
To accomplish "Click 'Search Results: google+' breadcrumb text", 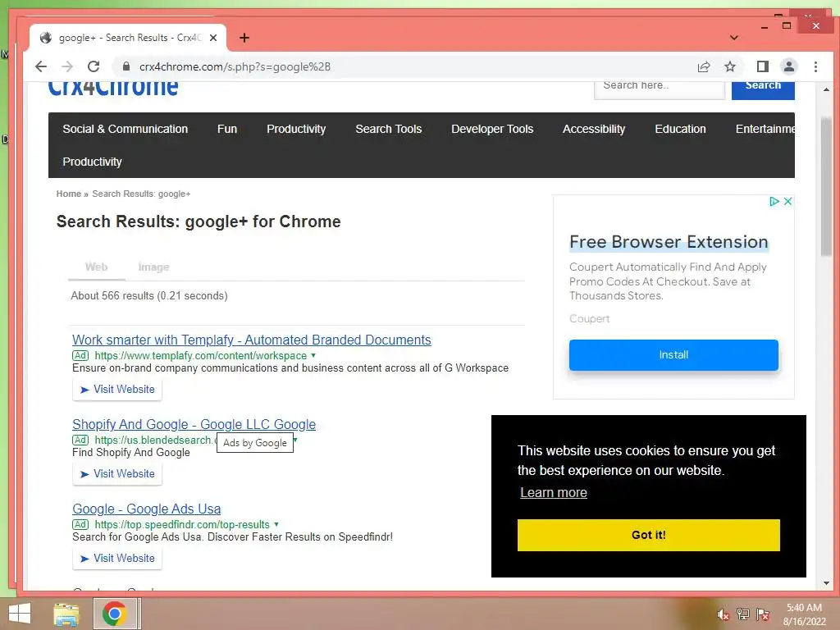I will [x=141, y=194].
